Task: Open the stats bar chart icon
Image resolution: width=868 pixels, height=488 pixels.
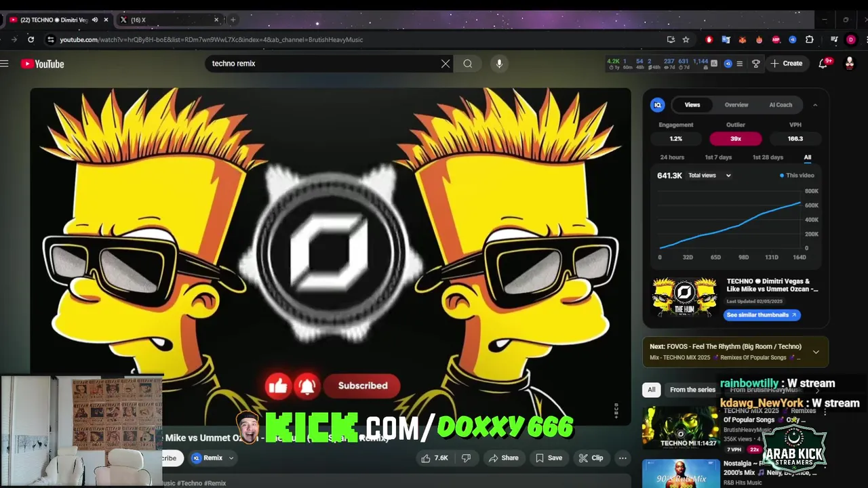Action: pyautogui.click(x=714, y=64)
